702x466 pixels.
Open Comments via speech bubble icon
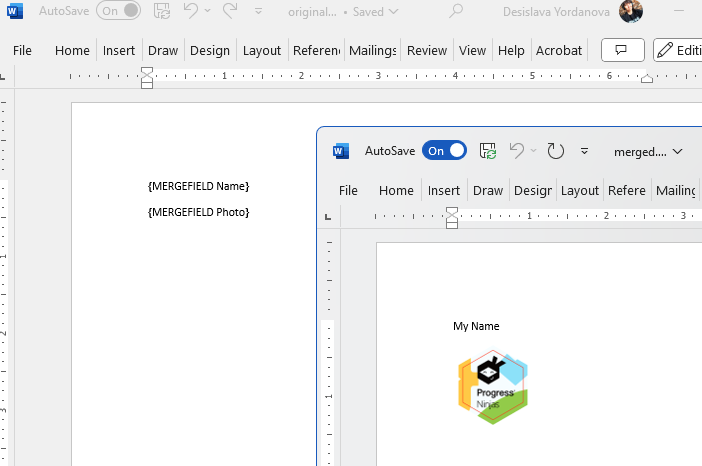[x=622, y=50]
